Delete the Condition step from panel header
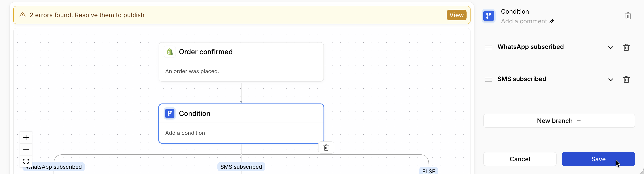The height and width of the screenshot is (174, 644). pyautogui.click(x=628, y=16)
